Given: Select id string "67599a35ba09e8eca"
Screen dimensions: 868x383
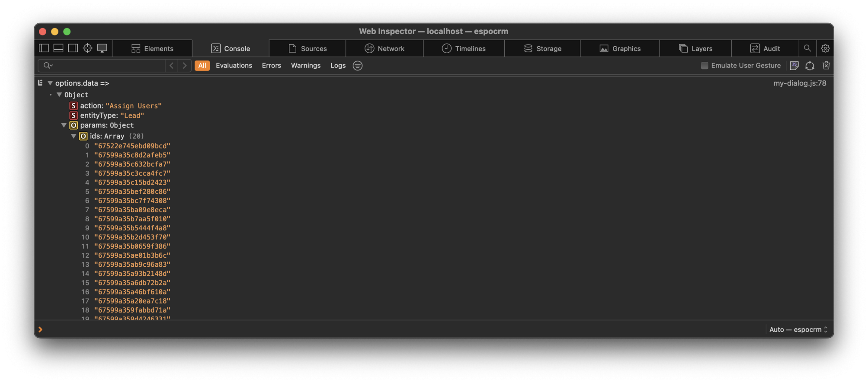Looking at the screenshot, I should (x=132, y=210).
